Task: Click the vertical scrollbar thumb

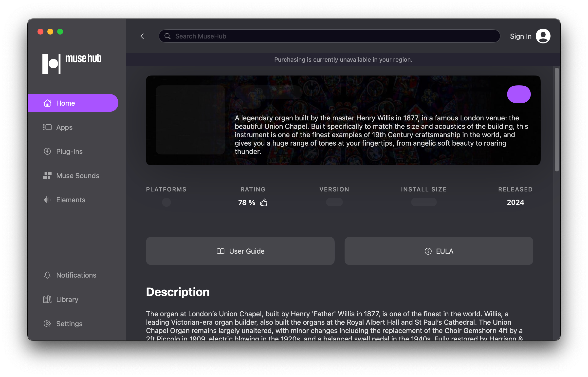Action: click(x=557, y=119)
